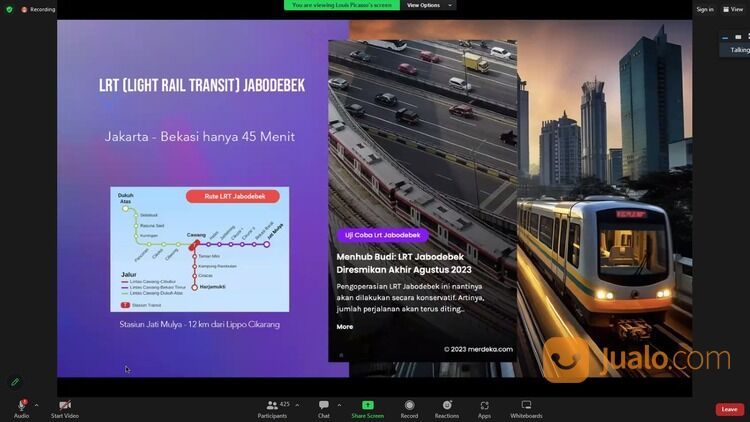Expand the audio options arrow next to Audio

point(36,405)
